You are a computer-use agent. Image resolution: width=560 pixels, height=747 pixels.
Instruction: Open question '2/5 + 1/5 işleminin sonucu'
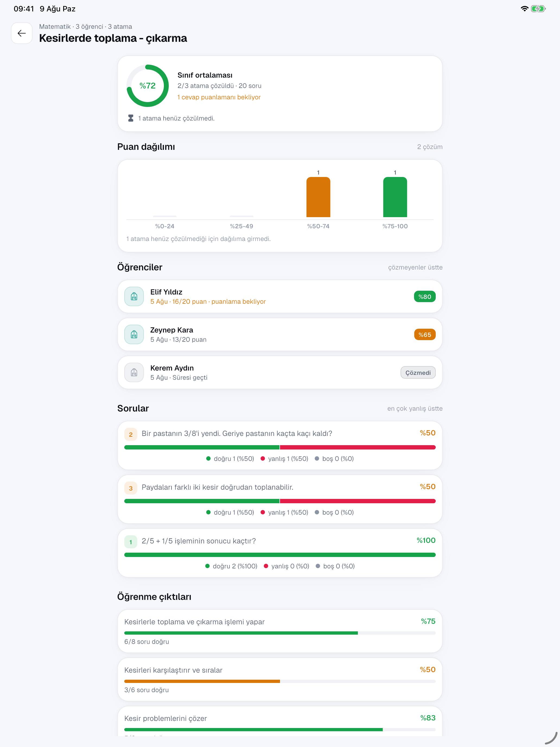coord(280,553)
